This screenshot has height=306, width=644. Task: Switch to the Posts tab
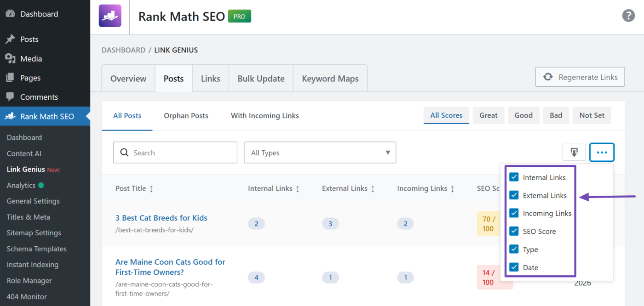coord(173,79)
